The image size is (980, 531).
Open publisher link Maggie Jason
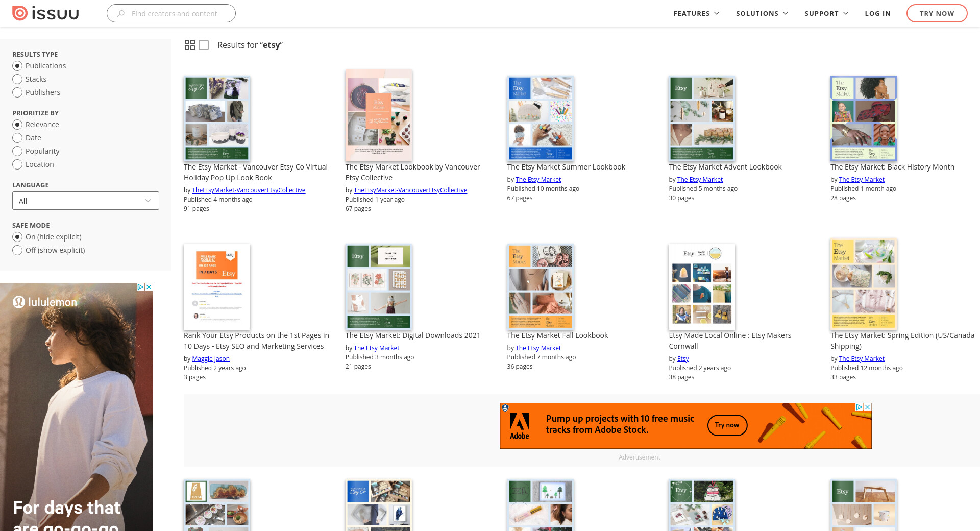pos(211,359)
